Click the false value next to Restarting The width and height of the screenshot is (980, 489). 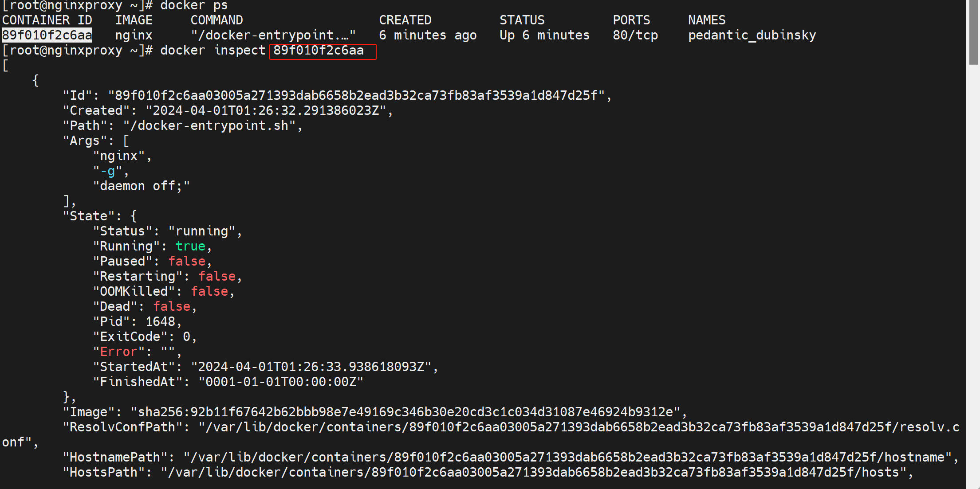[x=217, y=276]
